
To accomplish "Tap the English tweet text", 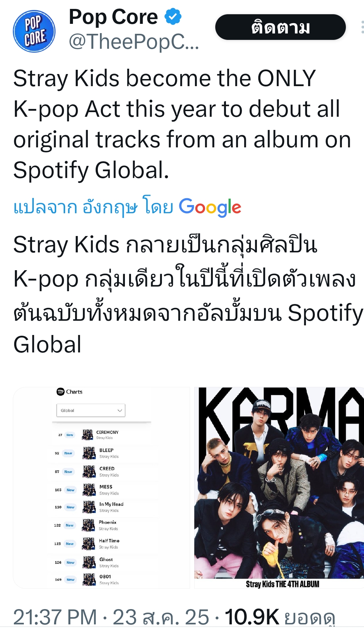I will coord(182,124).
